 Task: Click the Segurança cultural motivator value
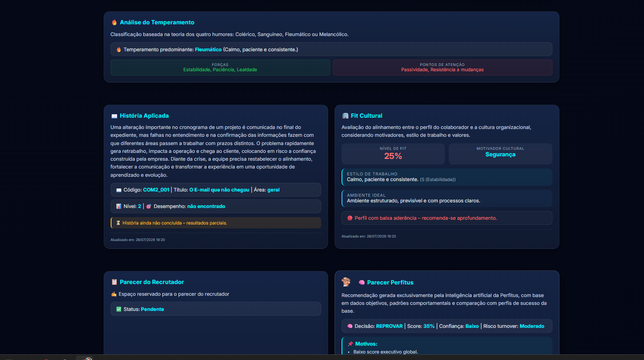tap(500, 155)
